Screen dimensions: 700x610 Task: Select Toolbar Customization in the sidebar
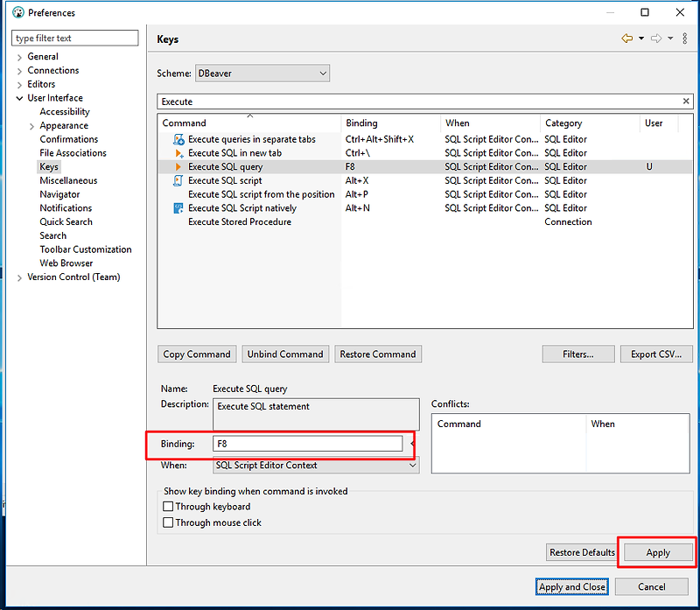86,249
